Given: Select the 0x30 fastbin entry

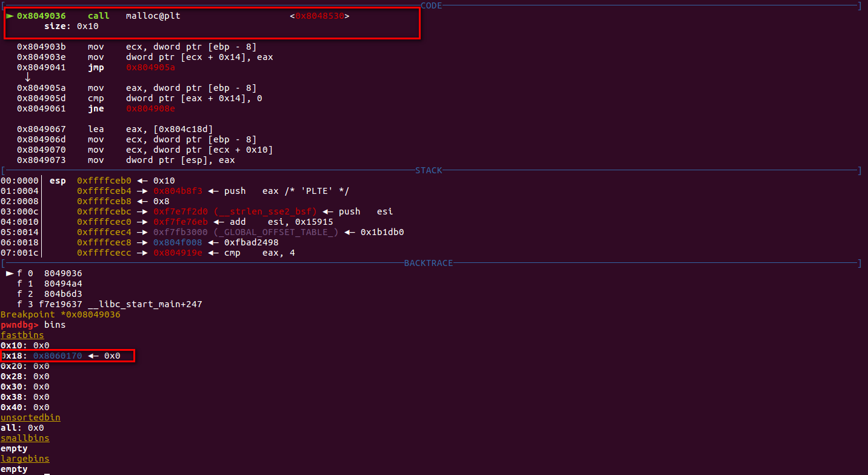Looking at the screenshot, I should [25, 387].
